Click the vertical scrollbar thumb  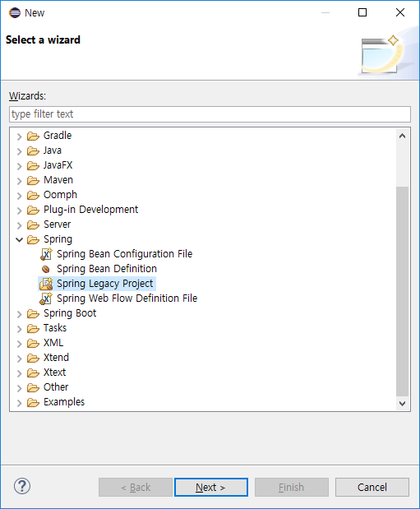click(403, 291)
